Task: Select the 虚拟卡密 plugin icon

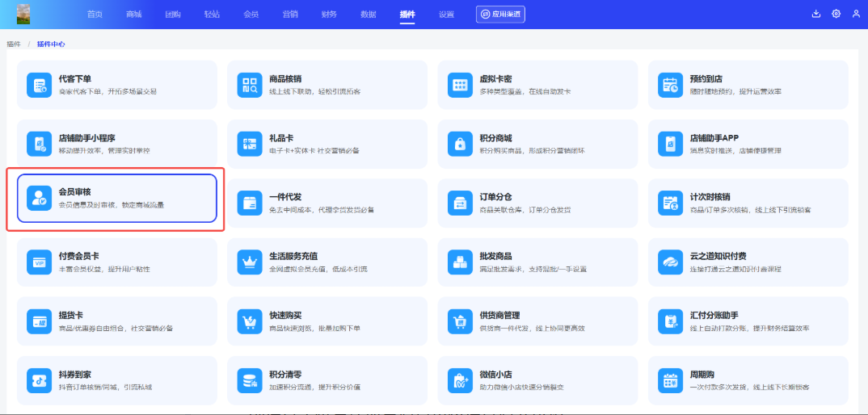Action: [460, 85]
